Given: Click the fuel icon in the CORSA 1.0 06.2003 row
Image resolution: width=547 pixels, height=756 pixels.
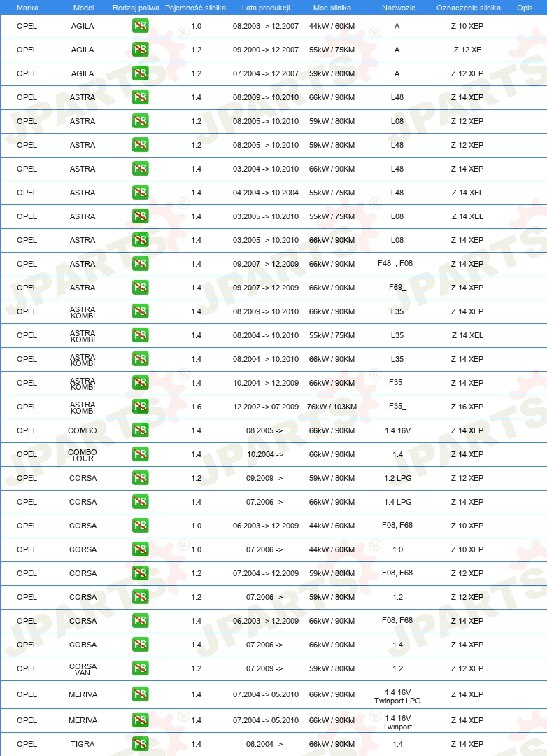Looking at the screenshot, I should [140, 526].
